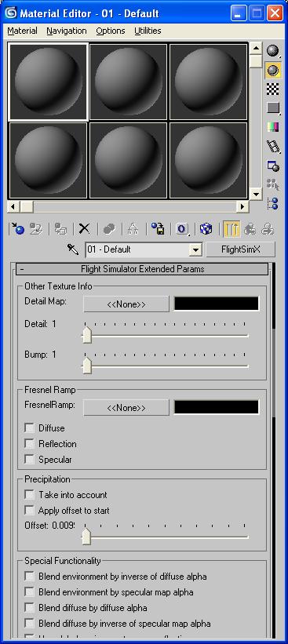Open the Utilities menu
288x644 pixels.
[x=148, y=31]
